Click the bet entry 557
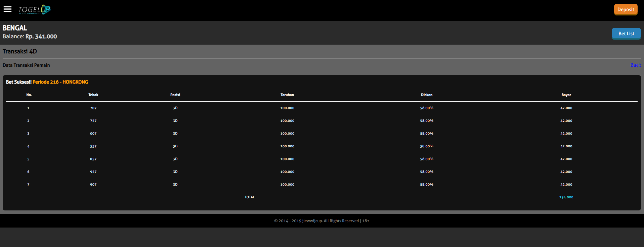This screenshot has width=644, height=247. [93, 146]
